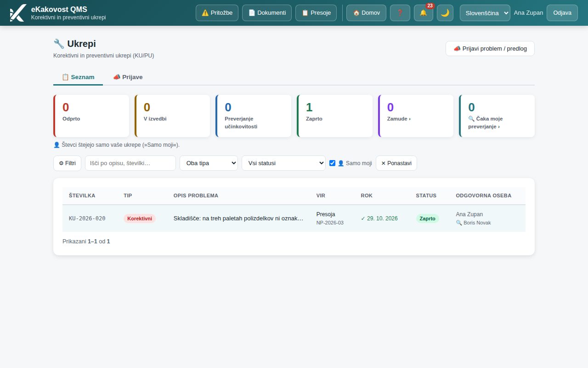Expand the Slovenščina language selector
The height and width of the screenshot is (368, 588).
click(x=485, y=13)
